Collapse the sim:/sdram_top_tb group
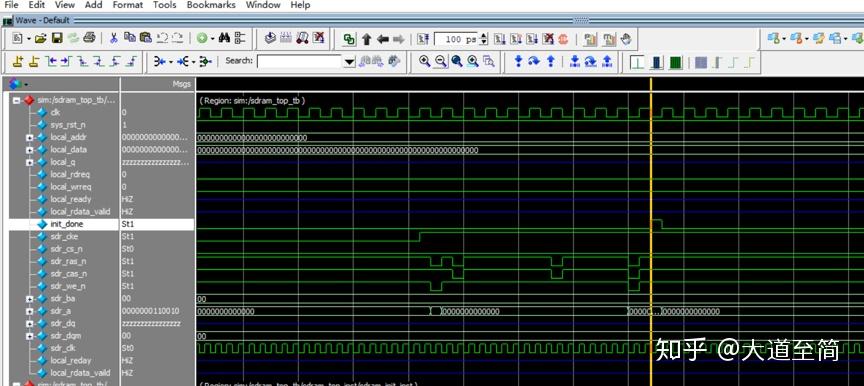Screen dimensions: 864x386 pos(16,100)
